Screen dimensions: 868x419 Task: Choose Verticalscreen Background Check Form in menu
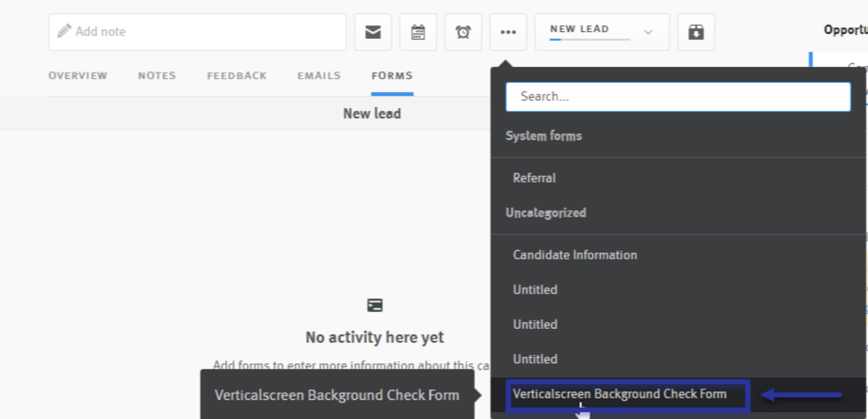[x=619, y=395]
